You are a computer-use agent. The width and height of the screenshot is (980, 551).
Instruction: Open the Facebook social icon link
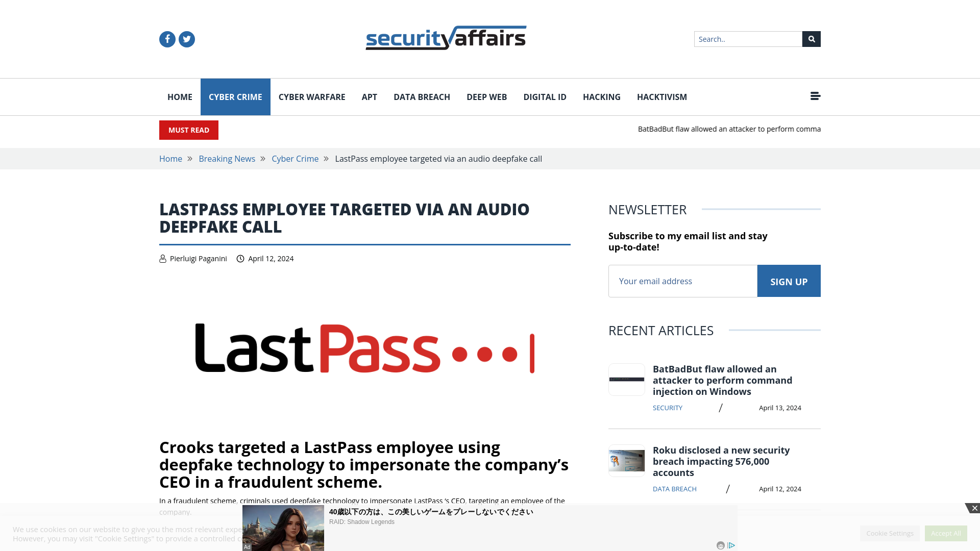tap(167, 39)
